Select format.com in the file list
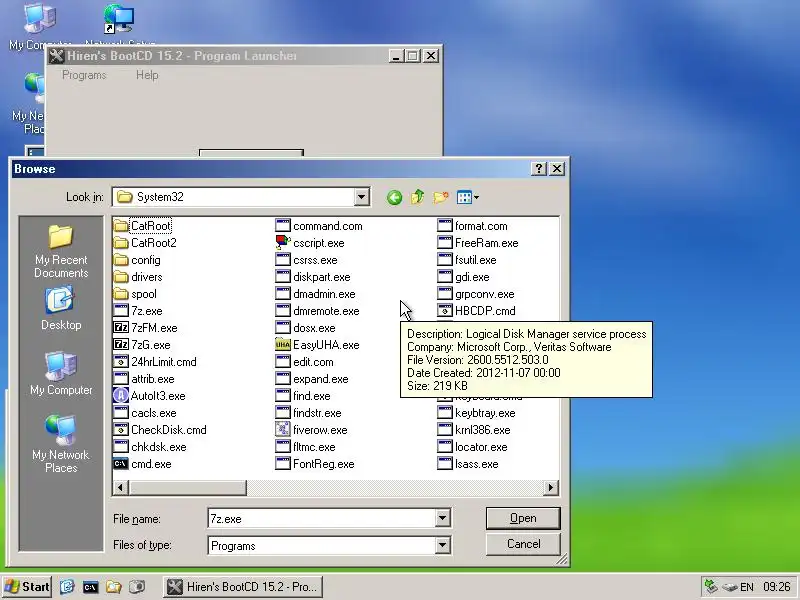Screen dimensions: 800x600 click(472, 226)
